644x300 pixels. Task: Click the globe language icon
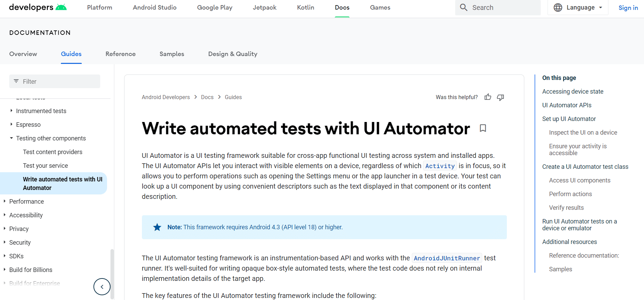click(558, 7)
